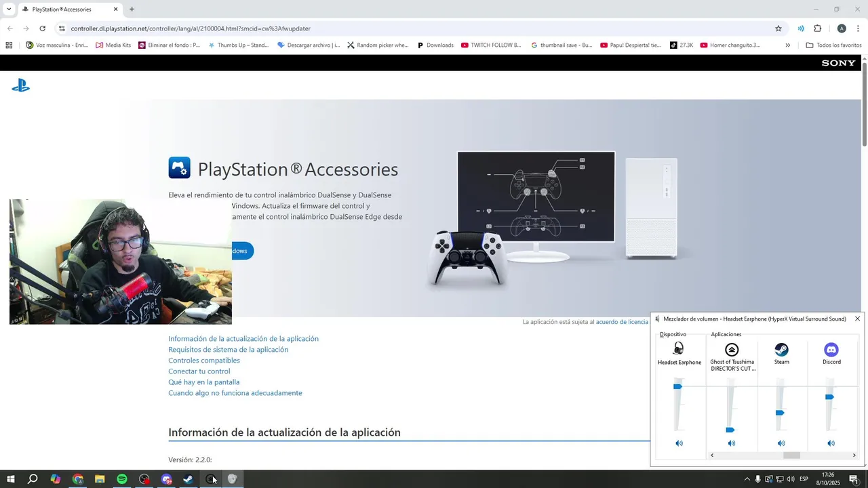Click the Steam app icon in the mixer
This screenshot has height=488, width=868.
click(781, 350)
